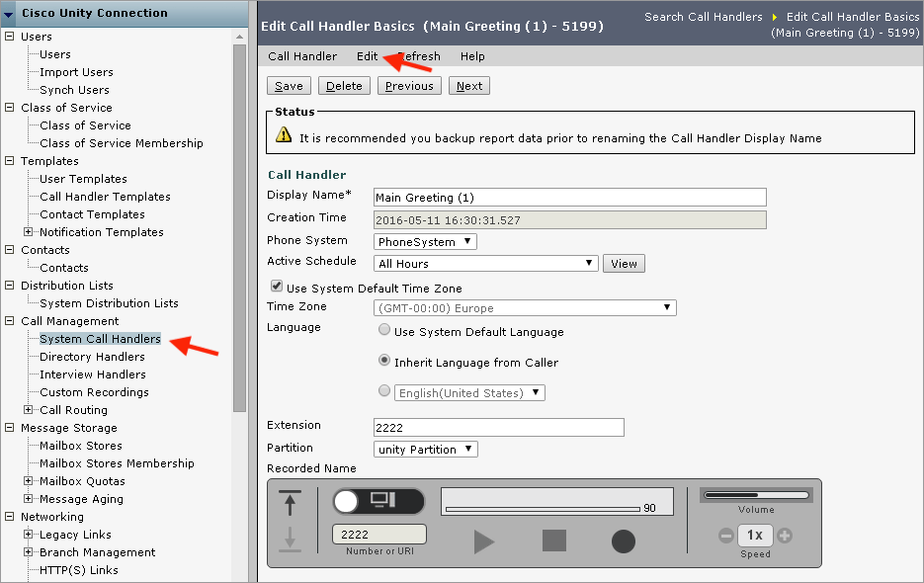924x583 pixels.
Task: Collapse the Networking tree node
Action: pyautogui.click(x=10, y=517)
